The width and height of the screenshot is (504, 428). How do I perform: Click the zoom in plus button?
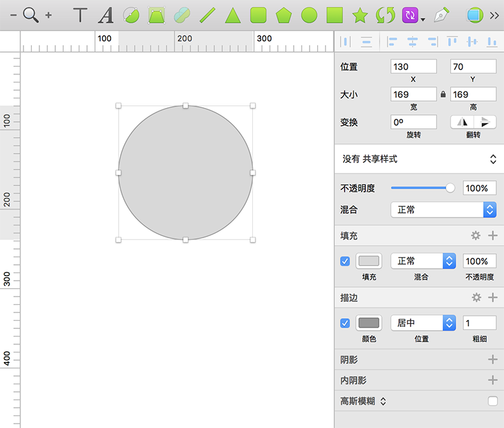(x=48, y=15)
